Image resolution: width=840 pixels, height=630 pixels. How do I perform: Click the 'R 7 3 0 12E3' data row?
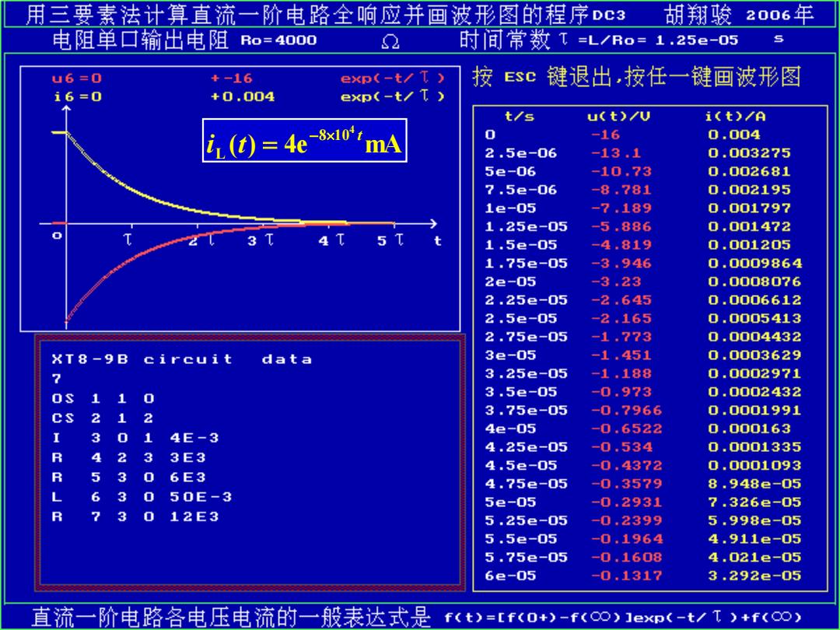135,517
